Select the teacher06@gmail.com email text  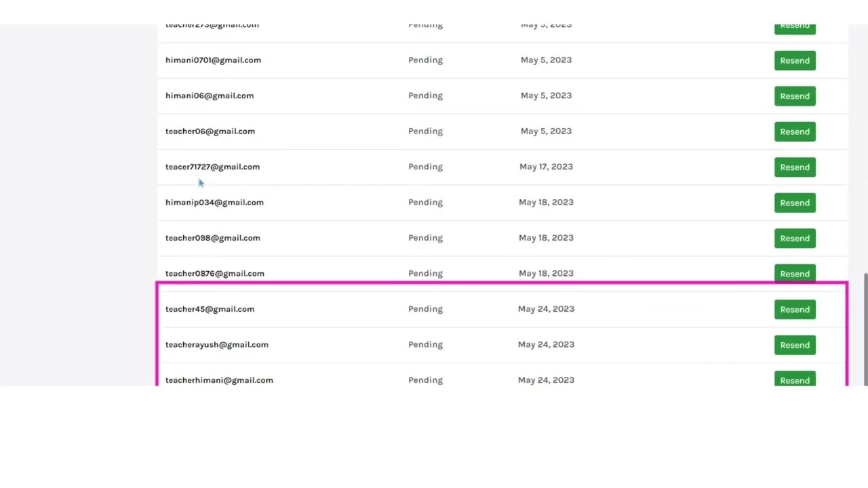(210, 131)
